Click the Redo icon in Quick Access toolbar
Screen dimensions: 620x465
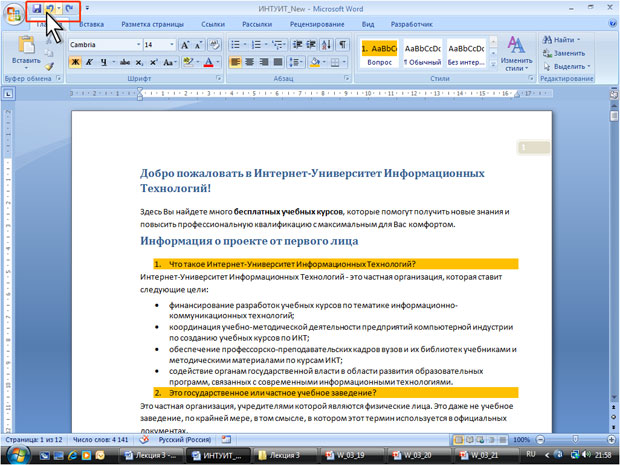70,8
